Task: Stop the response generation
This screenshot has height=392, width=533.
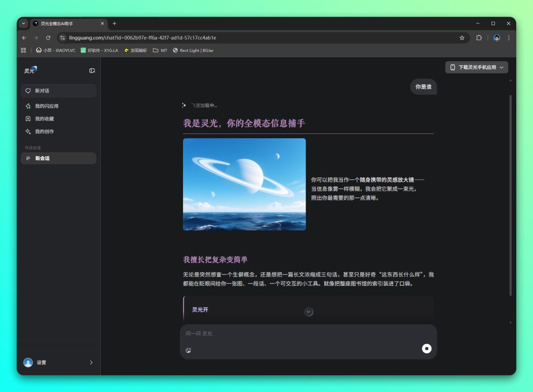Action: click(x=426, y=349)
